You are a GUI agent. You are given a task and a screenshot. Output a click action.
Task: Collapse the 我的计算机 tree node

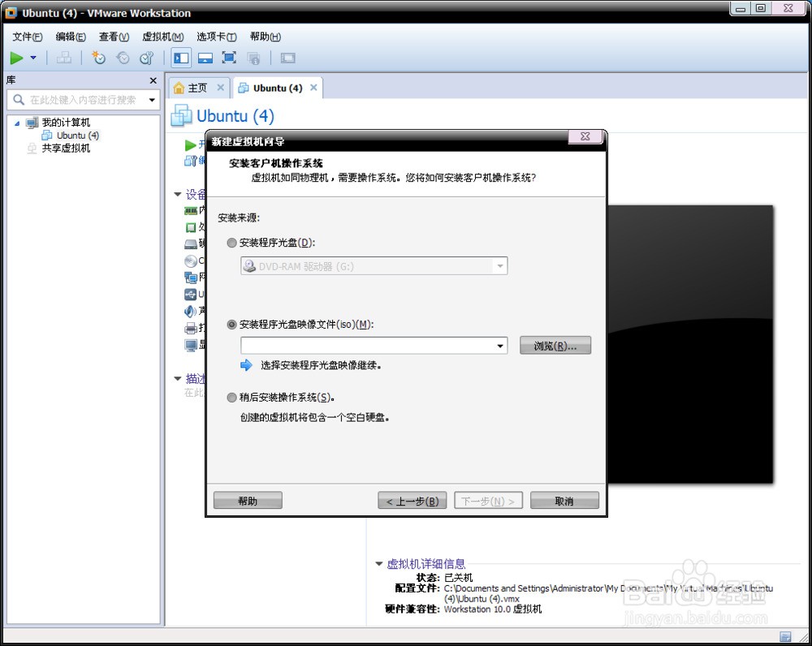coord(17,123)
